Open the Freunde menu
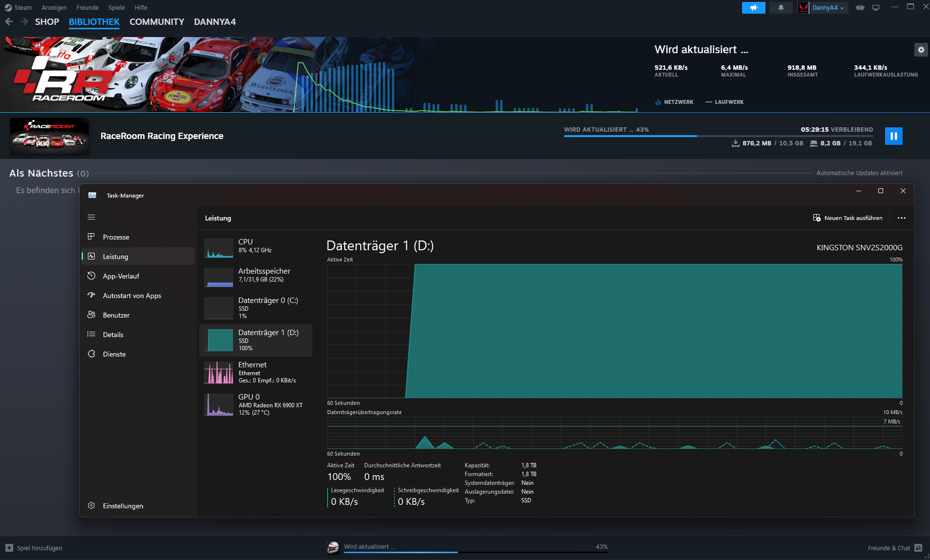This screenshot has height=560, width=930. pos(87,8)
